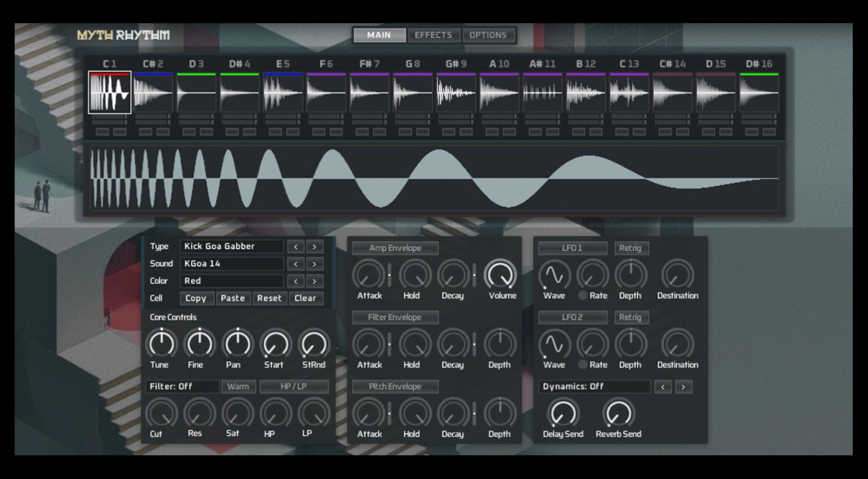Click the LFO 1 Wave shape icon
This screenshot has width=868, height=479.
pos(554,276)
